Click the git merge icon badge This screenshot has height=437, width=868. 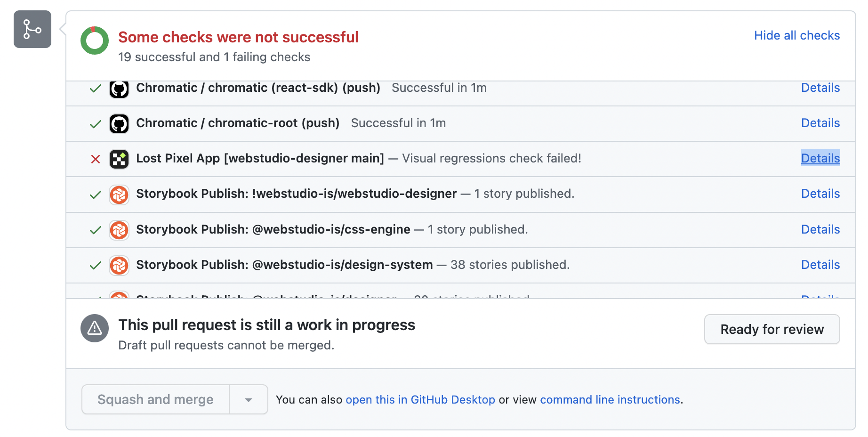tap(32, 29)
